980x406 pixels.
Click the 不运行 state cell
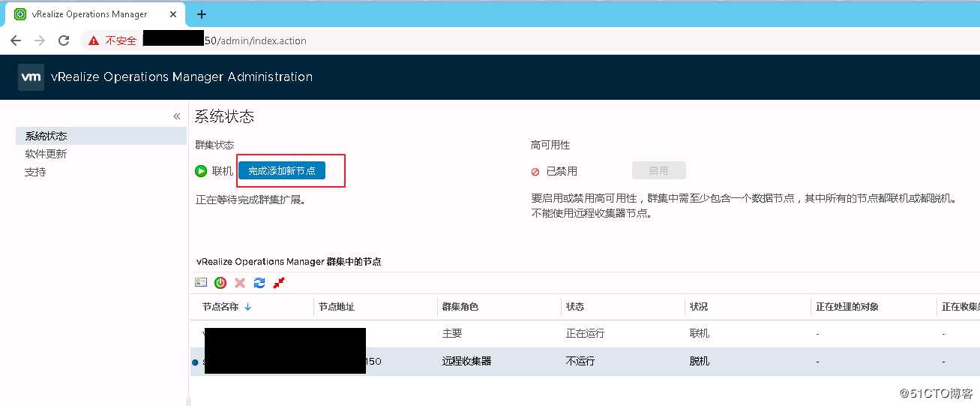580,361
